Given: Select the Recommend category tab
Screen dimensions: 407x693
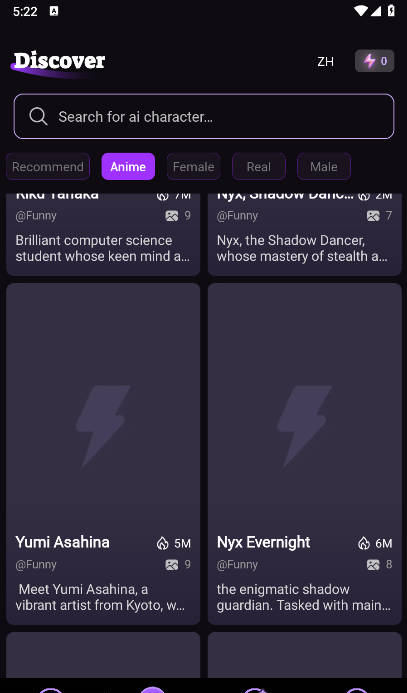Looking at the screenshot, I should coord(48,167).
